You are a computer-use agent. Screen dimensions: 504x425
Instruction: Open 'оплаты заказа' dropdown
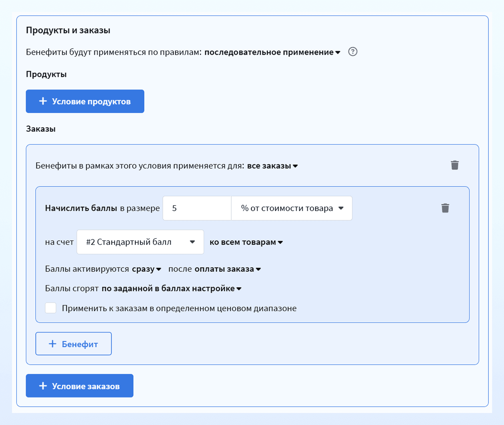pos(228,269)
